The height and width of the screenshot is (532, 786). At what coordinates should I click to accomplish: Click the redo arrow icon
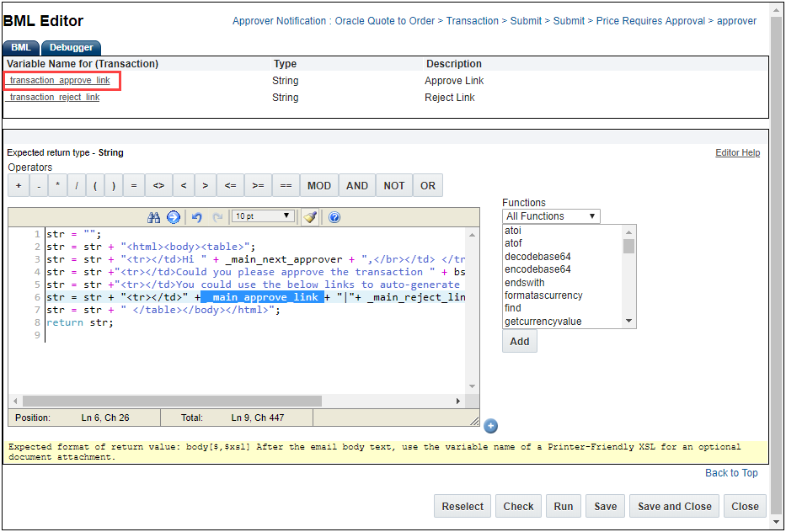(x=217, y=217)
